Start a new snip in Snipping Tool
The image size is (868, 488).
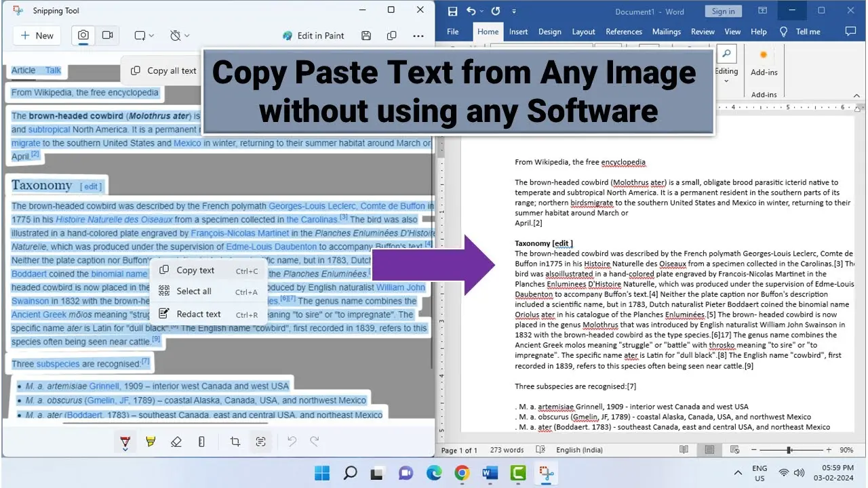click(37, 36)
